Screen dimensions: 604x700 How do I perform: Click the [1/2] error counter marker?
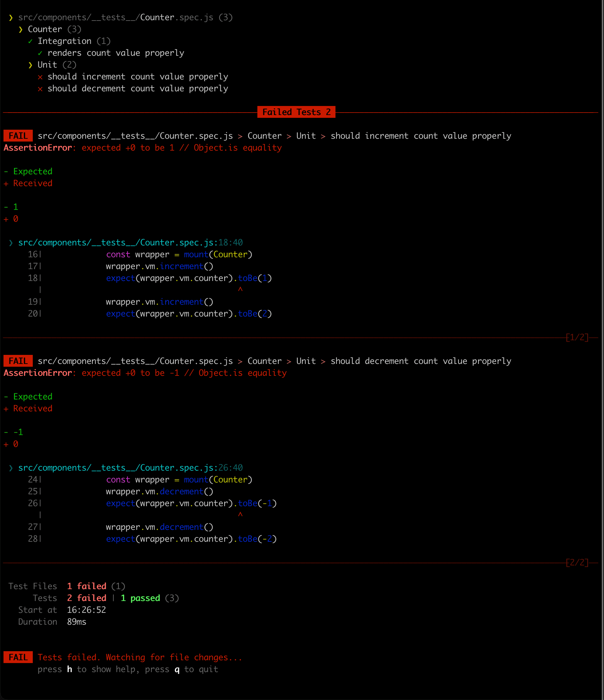pos(577,337)
